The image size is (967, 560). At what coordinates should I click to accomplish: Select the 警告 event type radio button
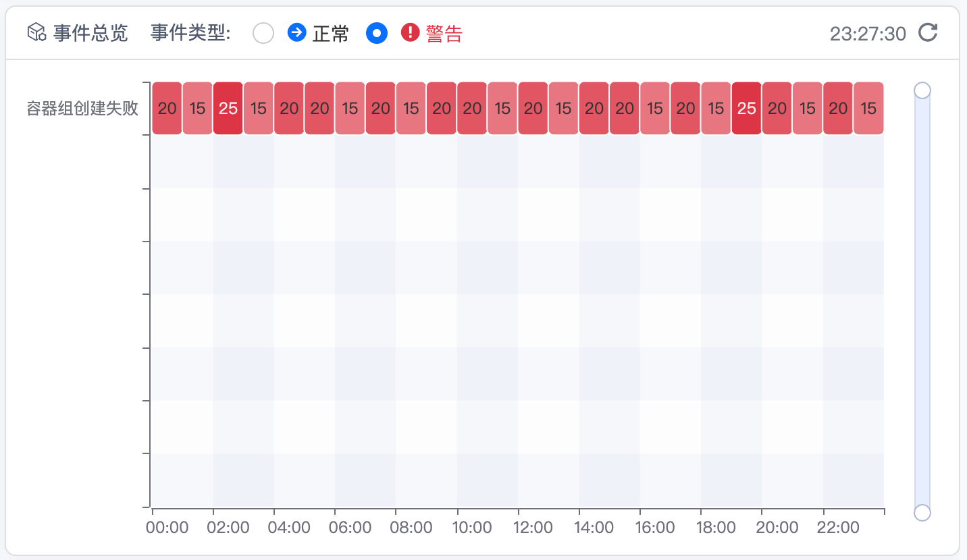pos(377,33)
